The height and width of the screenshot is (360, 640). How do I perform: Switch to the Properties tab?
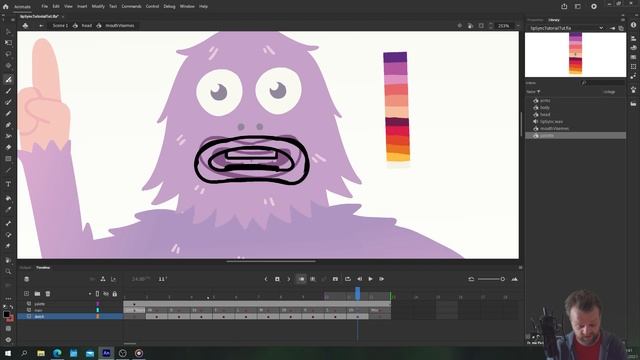coord(535,20)
